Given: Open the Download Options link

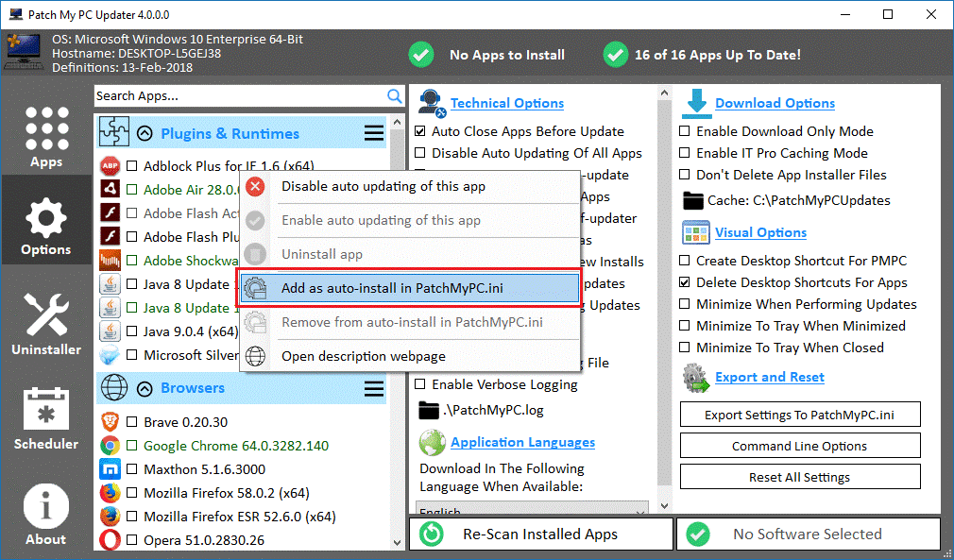Looking at the screenshot, I should point(775,103).
